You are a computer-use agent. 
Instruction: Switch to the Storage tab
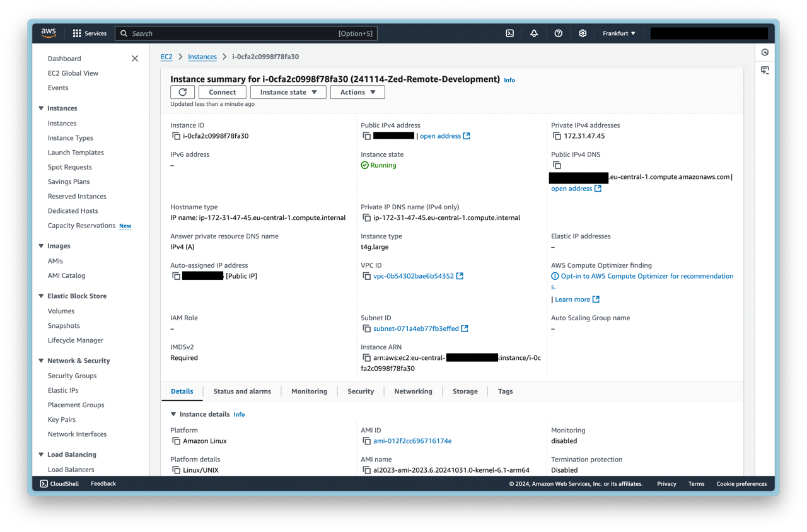coord(465,391)
